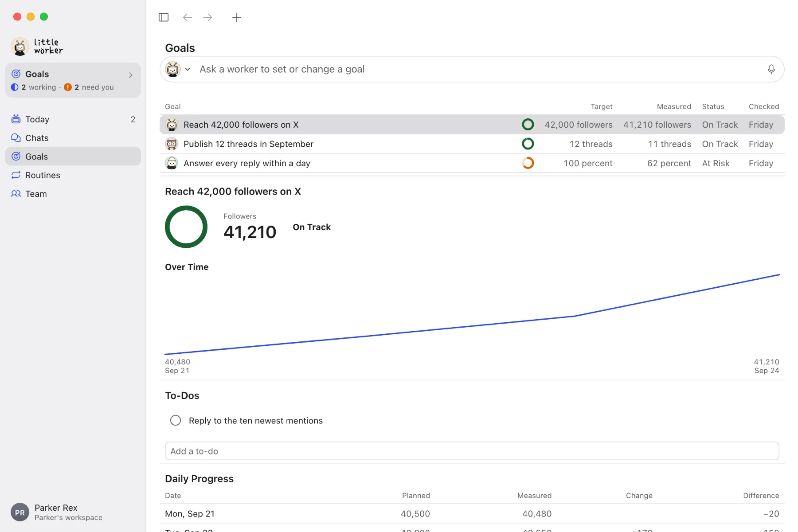Screen dimensions: 798x532
Task: Click the little worker logo avatar
Action: pos(20,47)
